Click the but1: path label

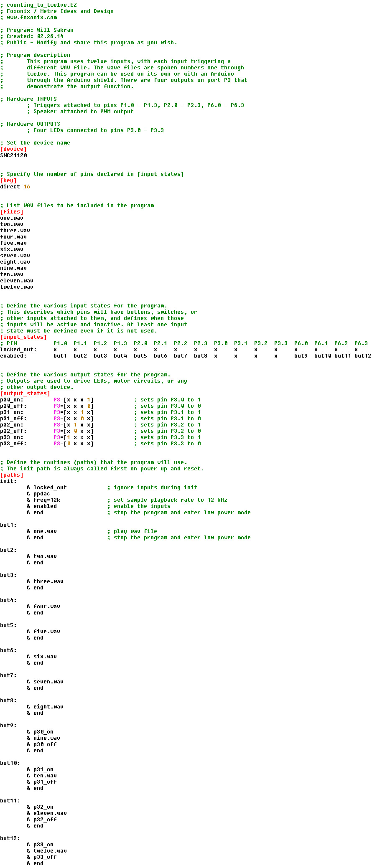[8, 525]
